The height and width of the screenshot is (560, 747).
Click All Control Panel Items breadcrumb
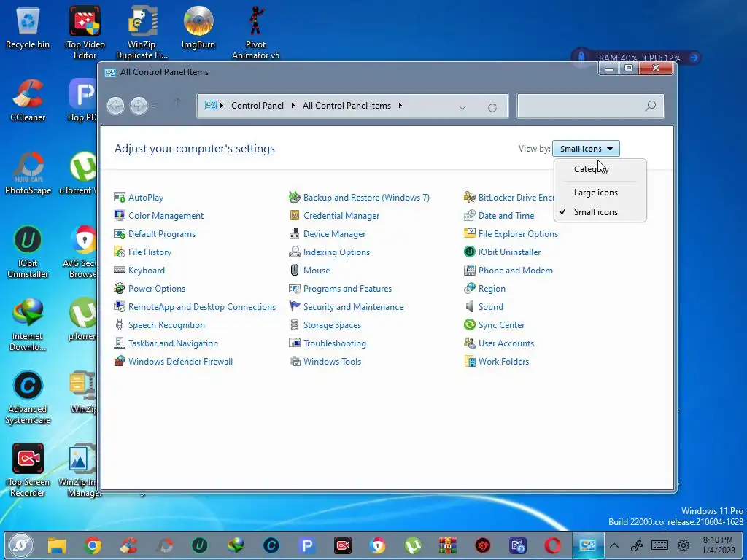click(x=347, y=106)
